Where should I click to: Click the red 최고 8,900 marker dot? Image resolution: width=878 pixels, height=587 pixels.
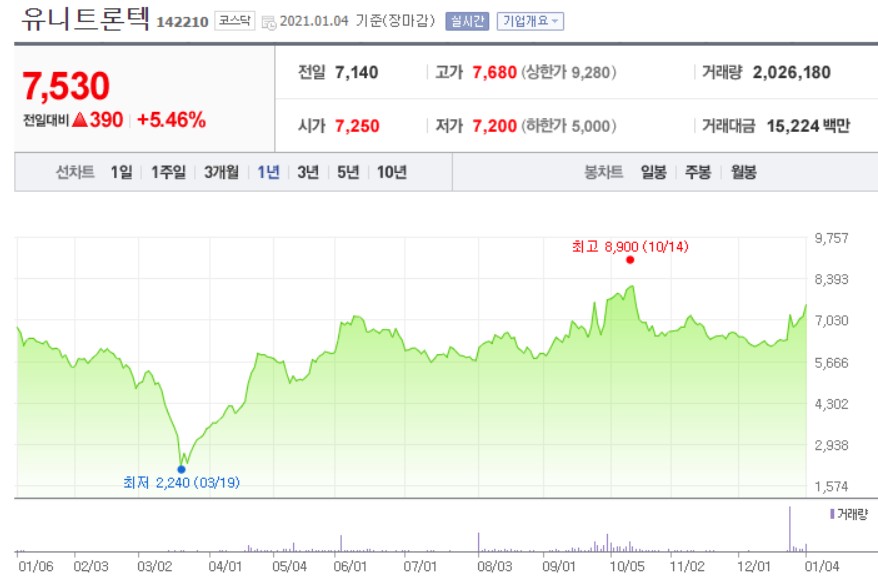tap(630, 260)
